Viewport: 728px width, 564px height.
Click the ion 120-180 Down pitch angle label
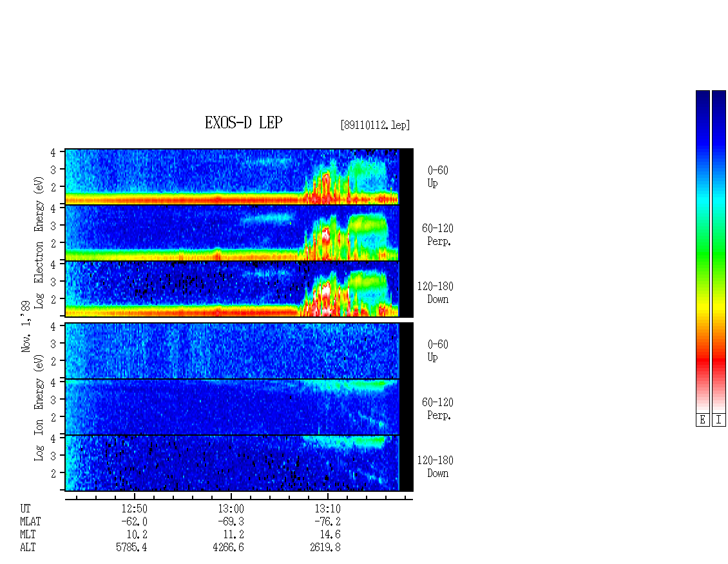(435, 467)
